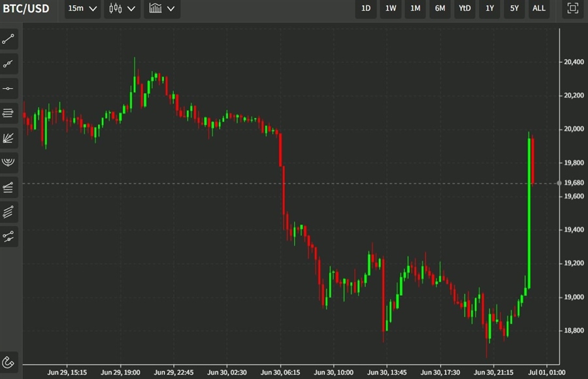Select the trend line drawing tool
The image size is (588, 379).
9,39
